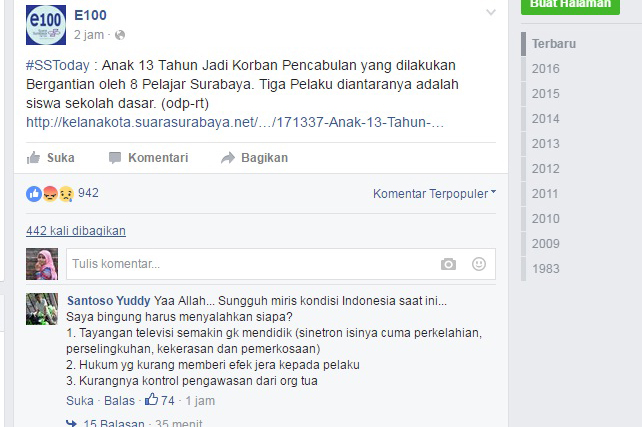Screen dimensions: 642x427
Task: Click the globe public privacy icon
Action: tap(120, 35)
